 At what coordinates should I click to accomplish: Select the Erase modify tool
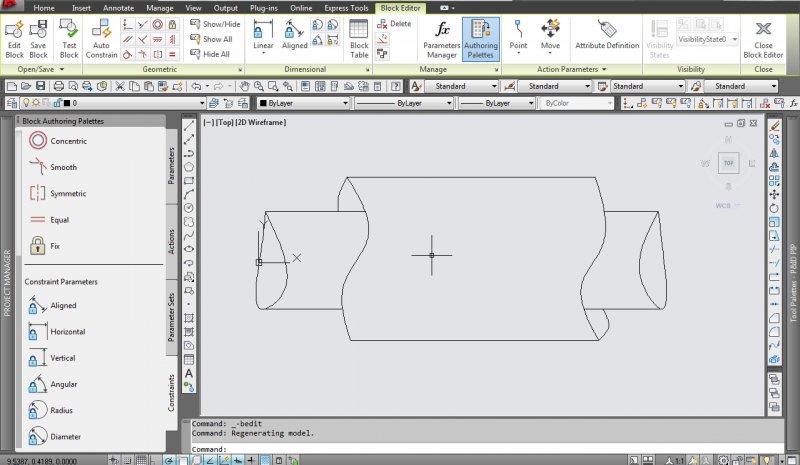(x=774, y=126)
